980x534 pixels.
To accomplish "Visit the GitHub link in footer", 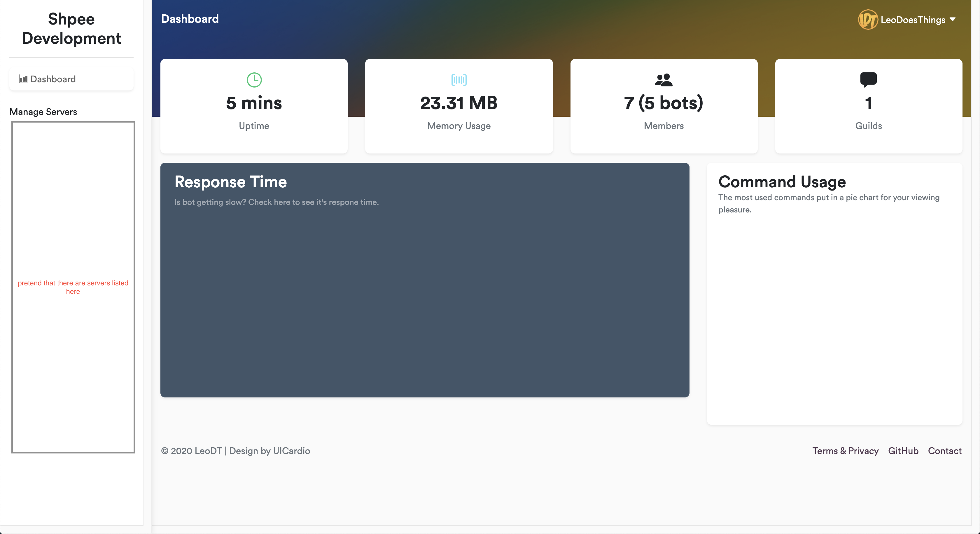I will click(x=903, y=451).
